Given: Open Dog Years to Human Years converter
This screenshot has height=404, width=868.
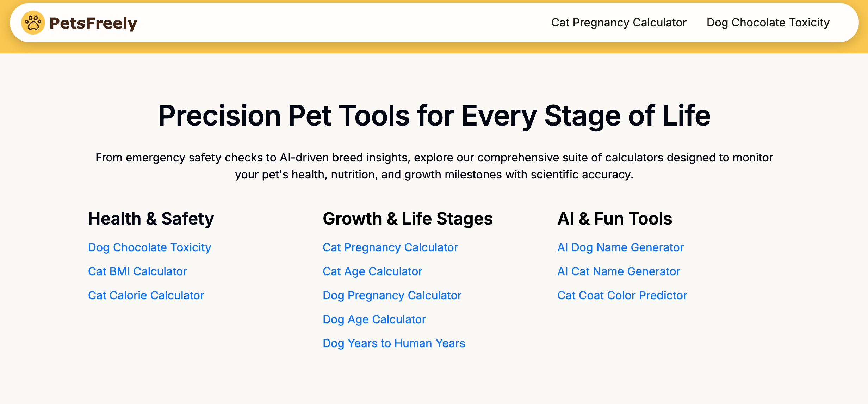Looking at the screenshot, I should click(393, 343).
